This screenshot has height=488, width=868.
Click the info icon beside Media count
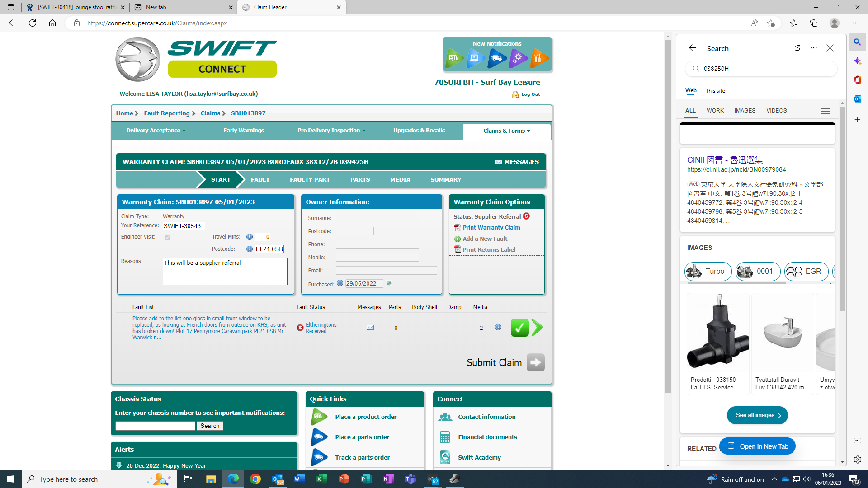[498, 327]
